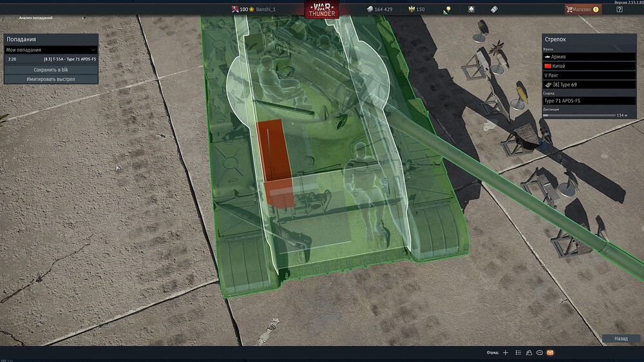The width and height of the screenshot is (644, 362).
Task: Click the Silver Lions balance 164 429
Action: (x=379, y=9)
